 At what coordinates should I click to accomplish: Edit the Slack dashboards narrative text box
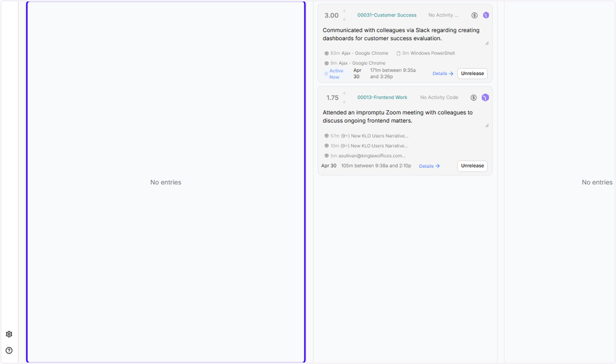(405, 34)
